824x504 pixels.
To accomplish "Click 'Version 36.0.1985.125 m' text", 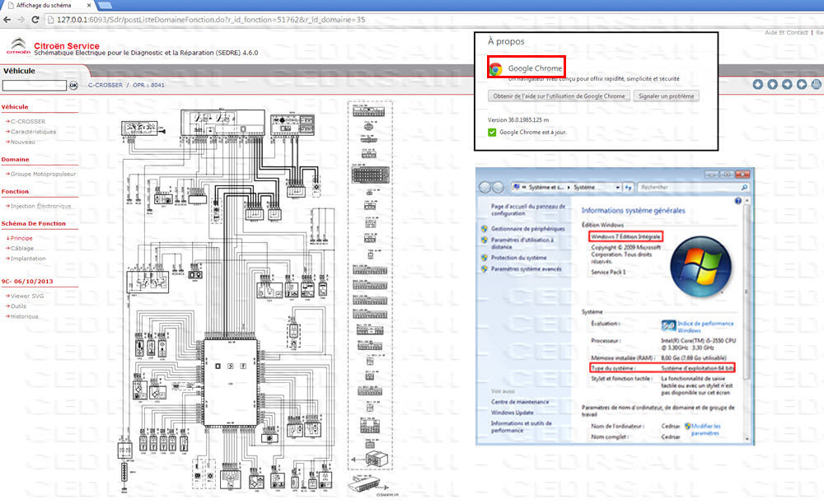I will pos(518,119).
